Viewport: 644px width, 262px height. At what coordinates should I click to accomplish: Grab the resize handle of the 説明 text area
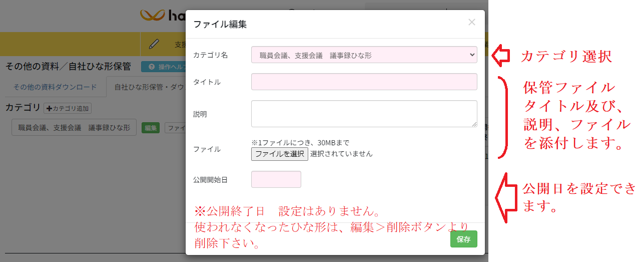[474, 124]
